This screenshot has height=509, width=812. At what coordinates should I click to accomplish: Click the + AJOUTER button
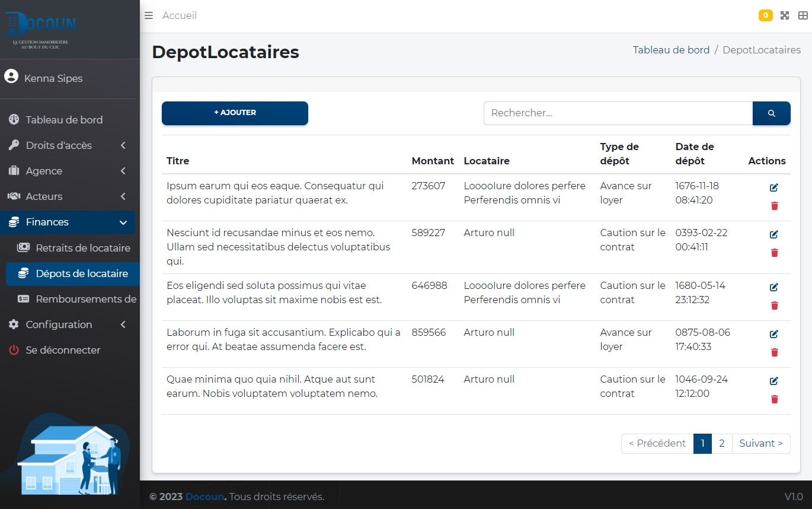[x=235, y=113]
